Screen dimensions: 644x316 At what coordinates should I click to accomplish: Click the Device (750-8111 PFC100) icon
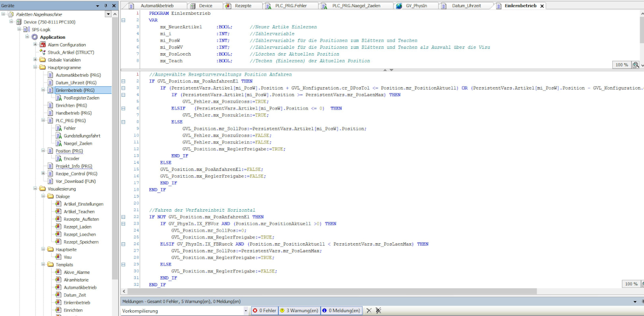(x=19, y=22)
